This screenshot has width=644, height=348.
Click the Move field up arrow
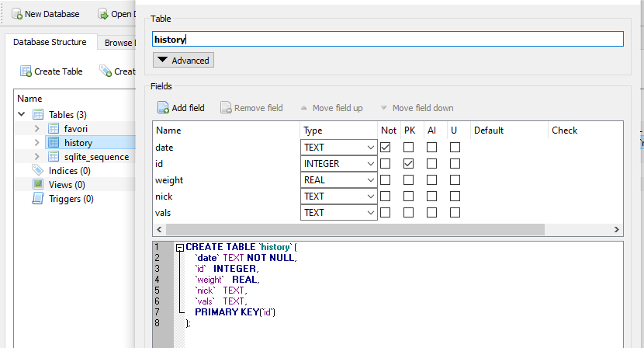click(x=304, y=108)
